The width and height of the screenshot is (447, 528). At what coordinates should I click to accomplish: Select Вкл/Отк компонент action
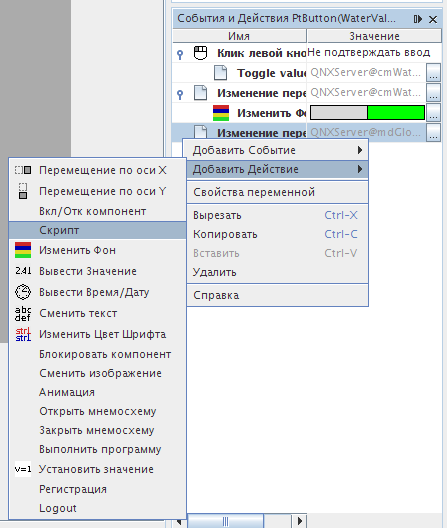[98, 211]
